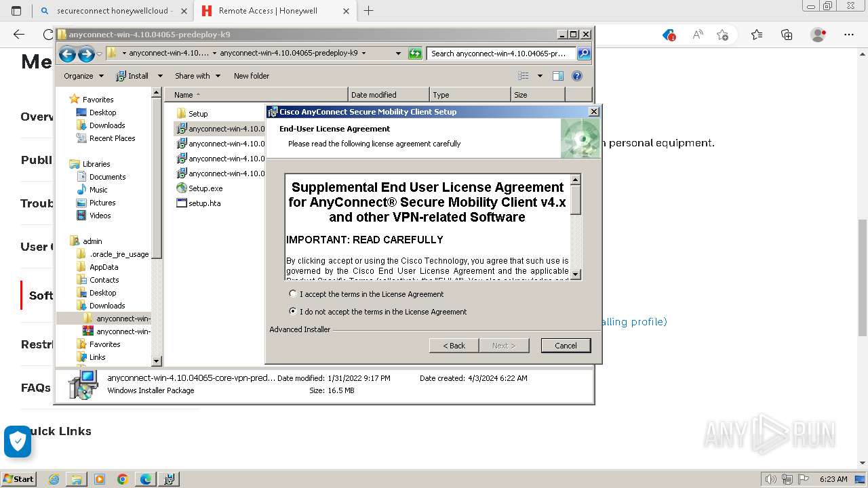The height and width of the screenshot is (488, 868).
Task: Open a new browser tab with plus
Action: [x=368, y=11]
